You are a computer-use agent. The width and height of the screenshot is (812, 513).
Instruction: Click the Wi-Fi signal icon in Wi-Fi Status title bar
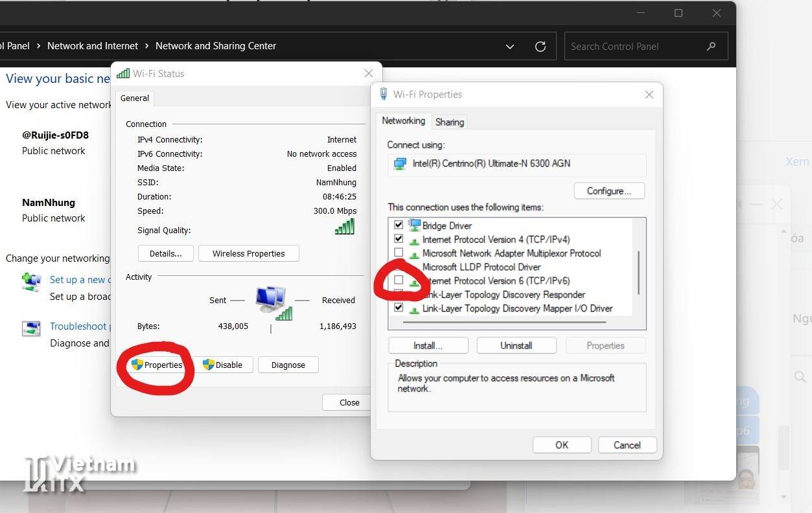(123, 73)
